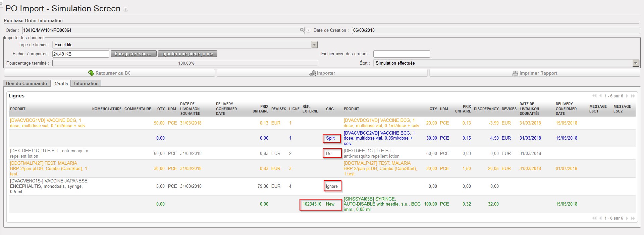Viewport: 644px width, 235px height.
Task: Expand the État dropdown list
Action: (x=636, y=63)
